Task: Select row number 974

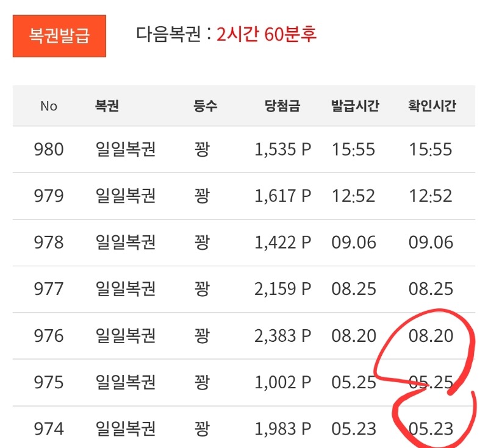Action: 49,429
